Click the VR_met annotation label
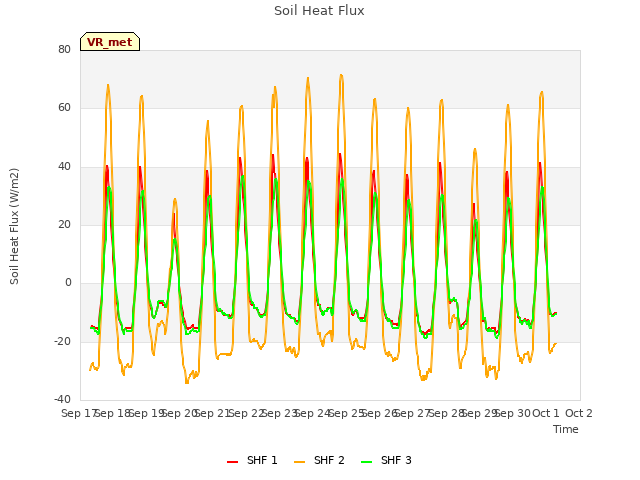This screenshot has height=480, width=640. point(110,42)
